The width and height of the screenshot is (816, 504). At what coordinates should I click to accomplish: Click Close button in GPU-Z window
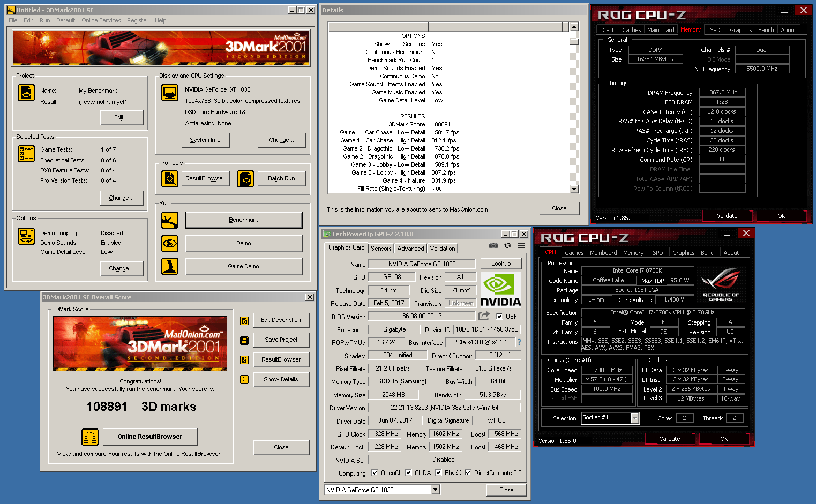506,490
